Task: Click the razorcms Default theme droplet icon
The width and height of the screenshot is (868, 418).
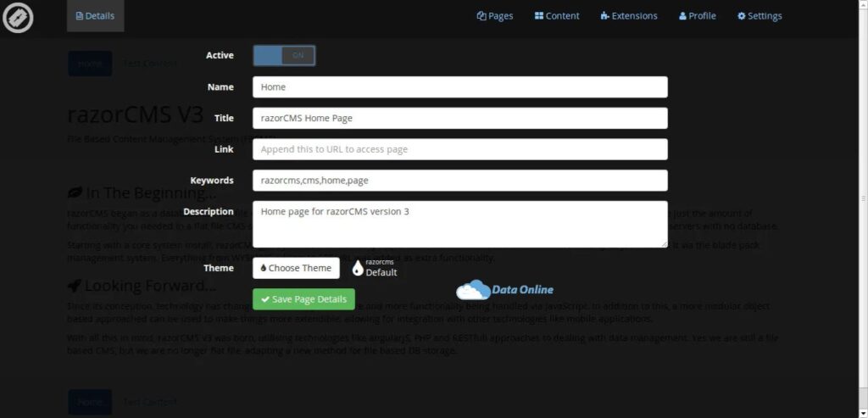Action: pos(358,268)
